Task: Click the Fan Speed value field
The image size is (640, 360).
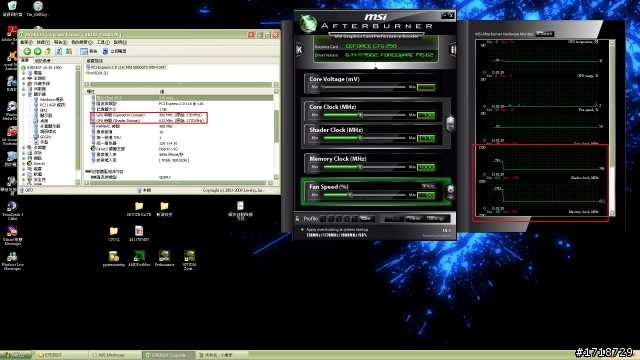Action: pos(426,195)
